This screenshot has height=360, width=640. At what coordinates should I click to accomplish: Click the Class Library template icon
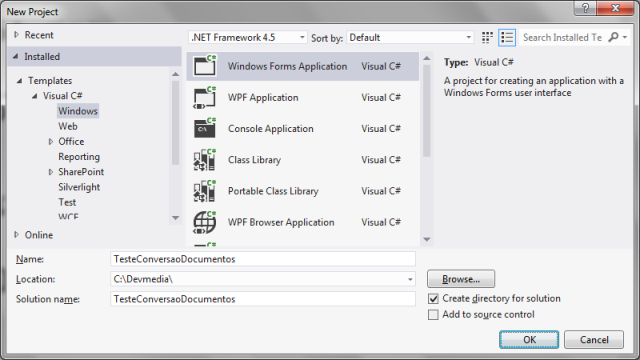pos(204,160)
